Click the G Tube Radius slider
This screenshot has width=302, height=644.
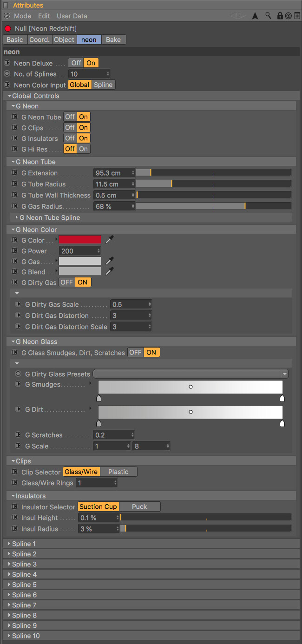213,184
